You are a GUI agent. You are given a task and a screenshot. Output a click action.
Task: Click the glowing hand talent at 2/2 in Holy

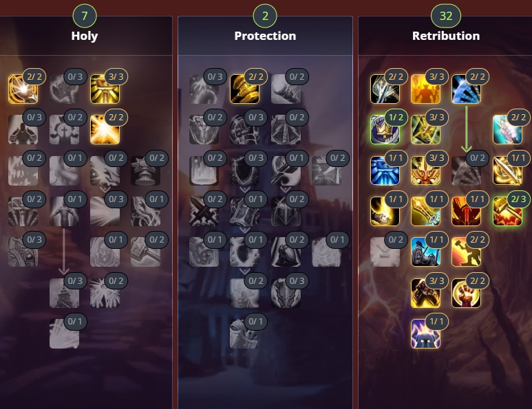23,89
